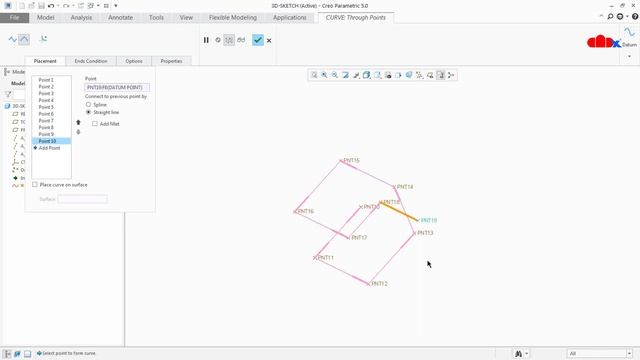640x360 pixels.
Task: Click the Repaint icon in graphics toolbar
Action: [x=346, y=75]
